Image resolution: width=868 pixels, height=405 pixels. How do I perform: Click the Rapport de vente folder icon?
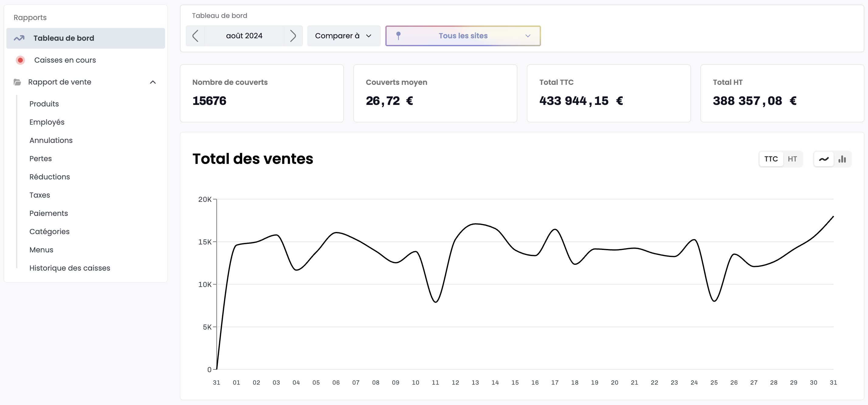[x=17, y=82]
